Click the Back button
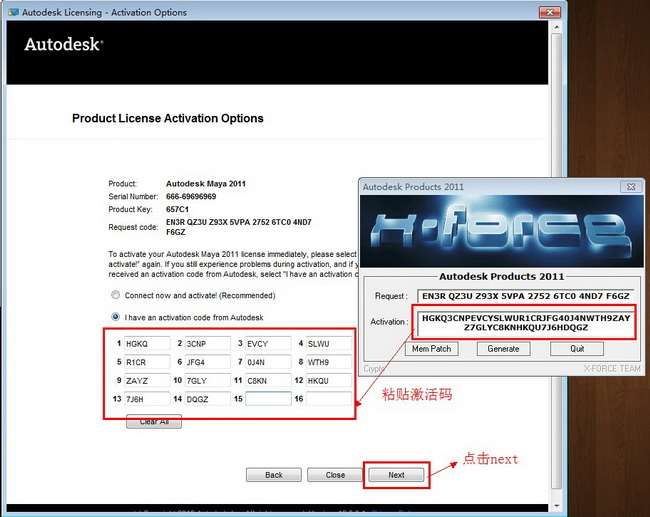The width and height of the screenshot is (650, 517). click(274, 475)
